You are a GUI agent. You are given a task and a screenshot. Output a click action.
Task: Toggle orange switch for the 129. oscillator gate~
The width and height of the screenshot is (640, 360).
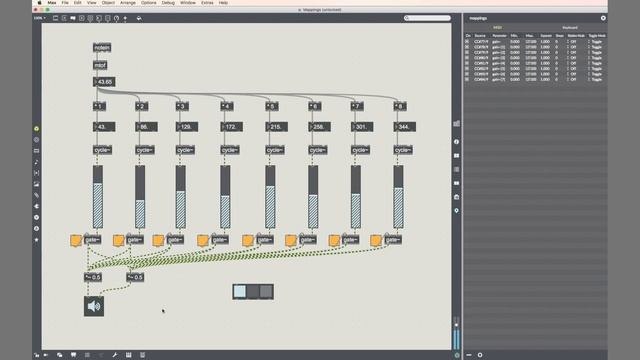click(x=158, y=240)
